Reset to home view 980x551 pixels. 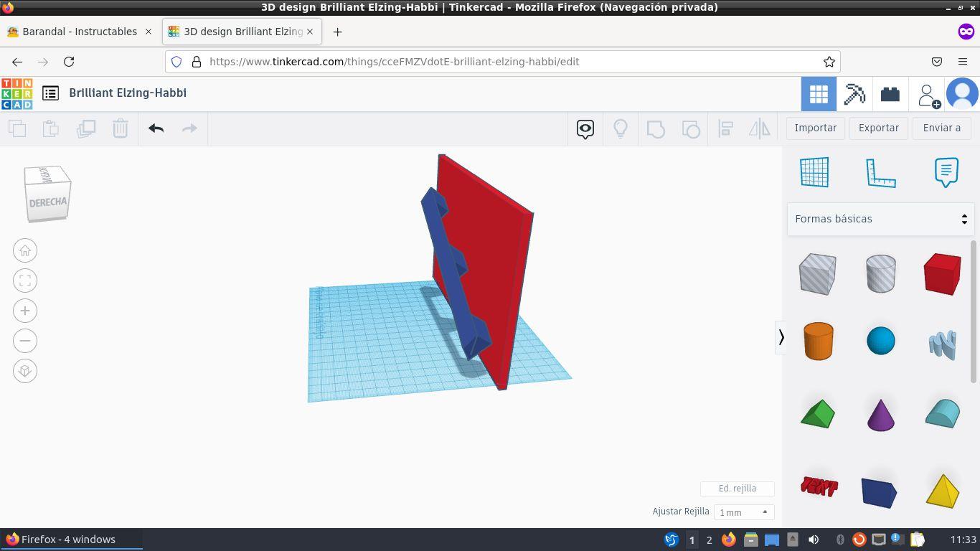coord(25,250)
